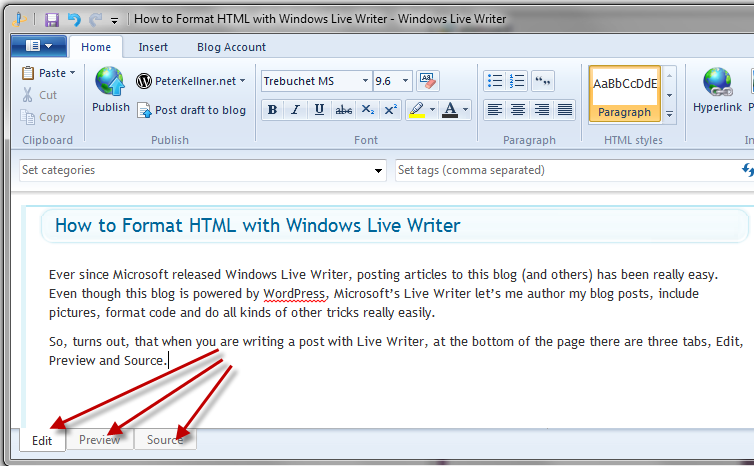Switch to the Home ribbon tab
The width and height of the screenshot is (754, 466).
96,47
